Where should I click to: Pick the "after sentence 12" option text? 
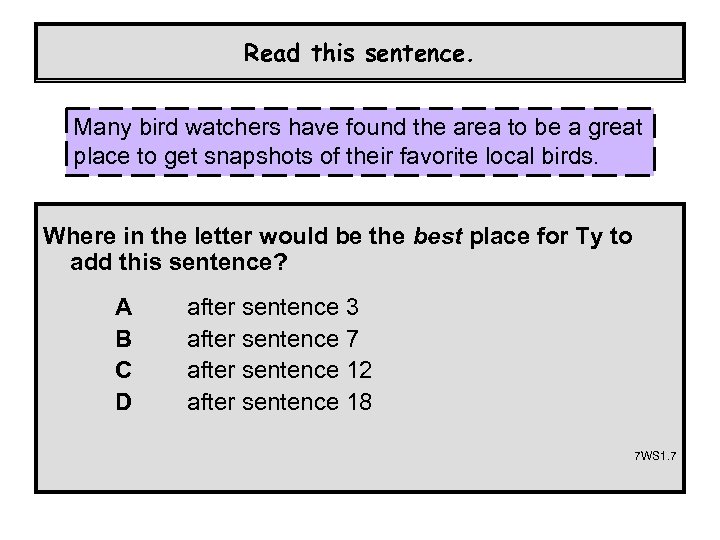pos(280,370)
